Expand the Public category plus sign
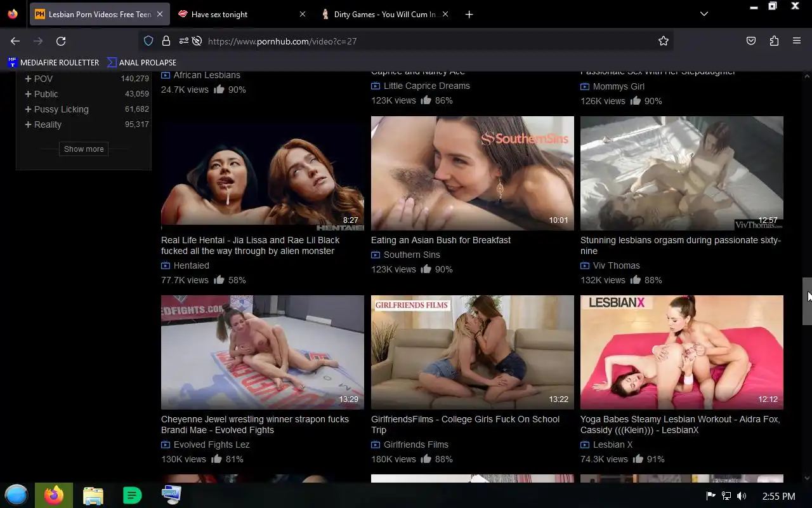This screenshot has width=812, height=508. coord(28,94)
